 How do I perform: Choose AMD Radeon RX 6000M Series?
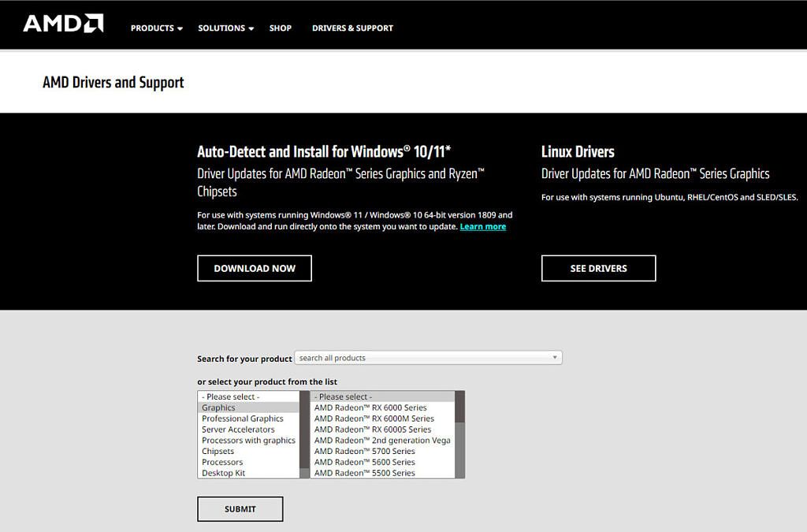point(373,419)
